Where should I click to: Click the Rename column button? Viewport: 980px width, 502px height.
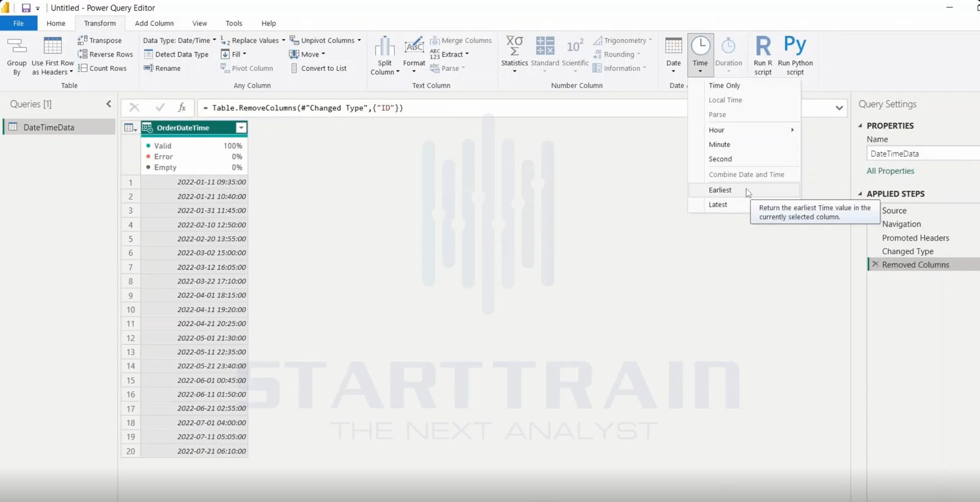click(162, 68)
